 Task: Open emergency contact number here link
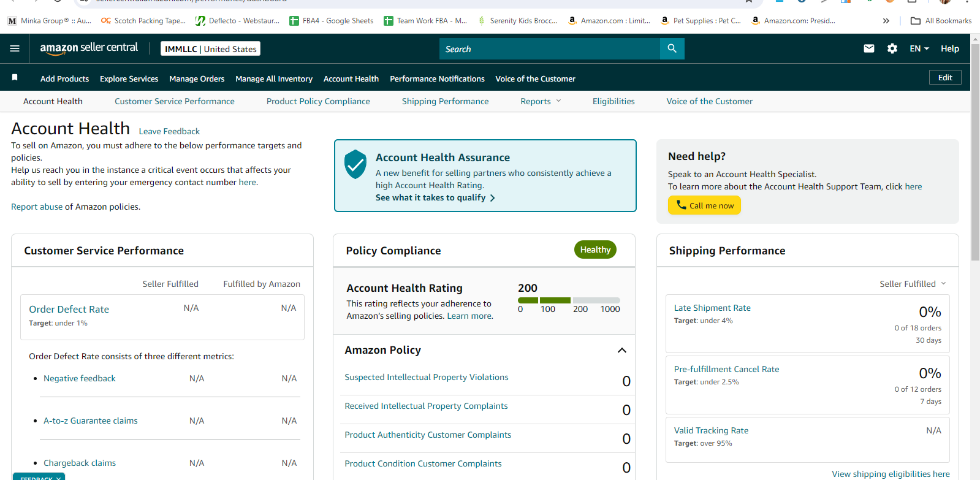tap(247, 182)
